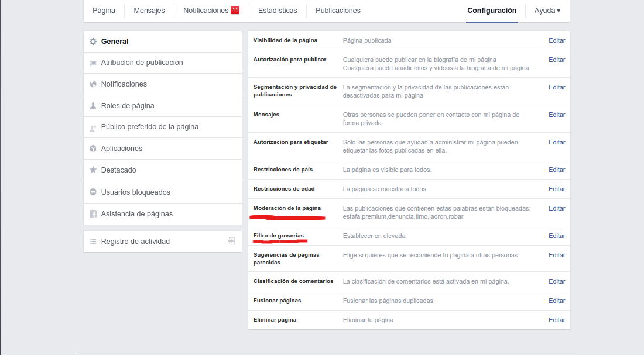644x355 pixels.
Task: Edit Sugerencias de páginas parecidas
Action: [x=557, y=255]
